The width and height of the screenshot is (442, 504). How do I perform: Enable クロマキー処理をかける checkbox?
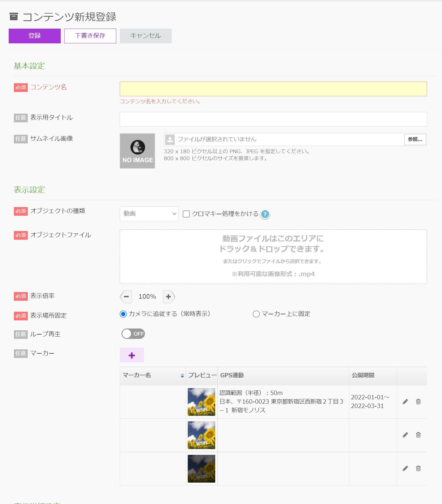(x=186, y=214)
